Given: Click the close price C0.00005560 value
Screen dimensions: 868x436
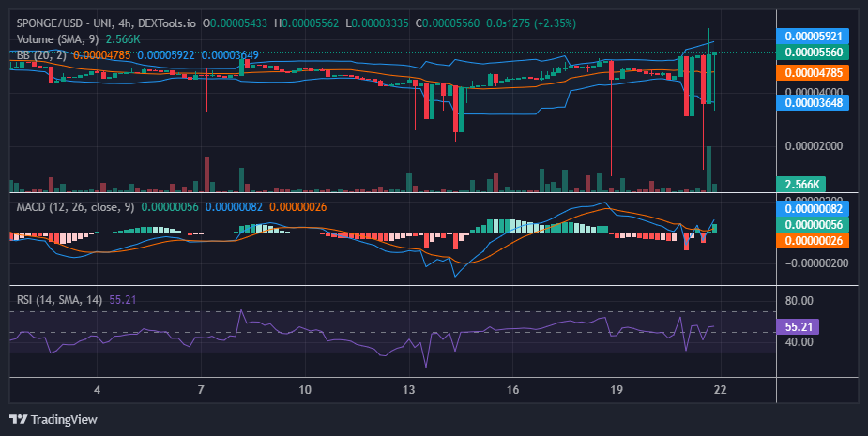Looking at the screenshot, I should [447, 23].
